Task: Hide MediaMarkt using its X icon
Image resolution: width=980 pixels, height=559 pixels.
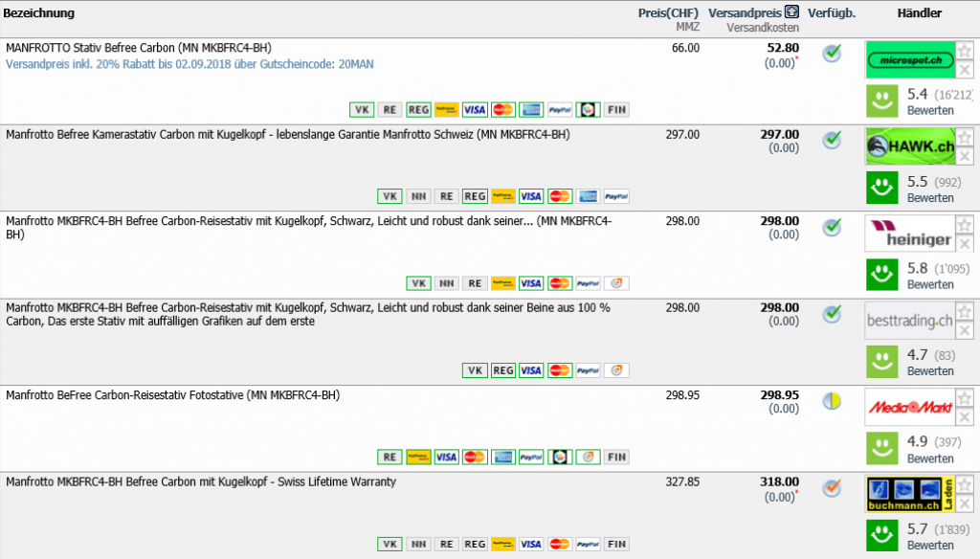Action: pos(965,417)
